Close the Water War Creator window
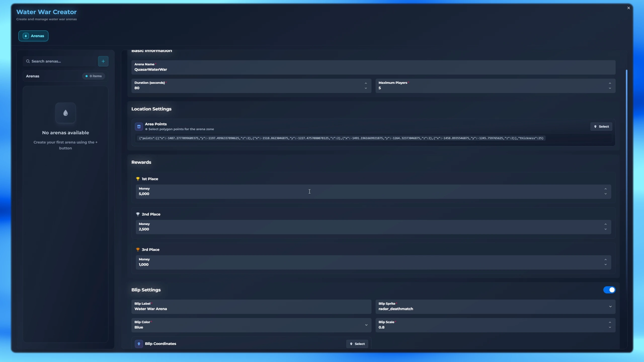This screenshot has height=362, width=644. tap(629, 8)
